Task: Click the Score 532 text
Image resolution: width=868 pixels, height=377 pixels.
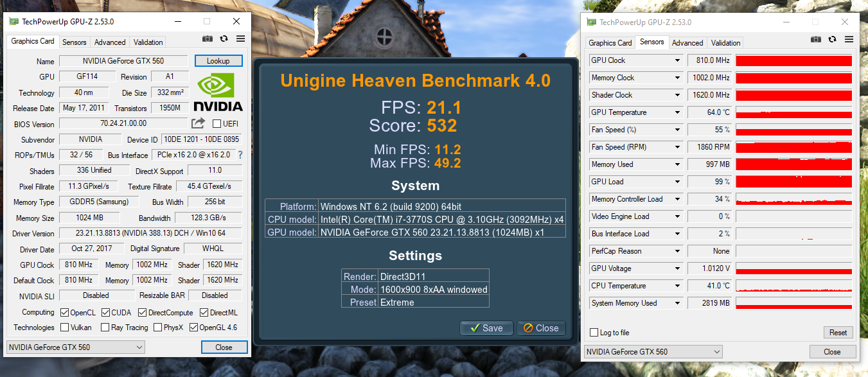Action: (x=414, y=125)
